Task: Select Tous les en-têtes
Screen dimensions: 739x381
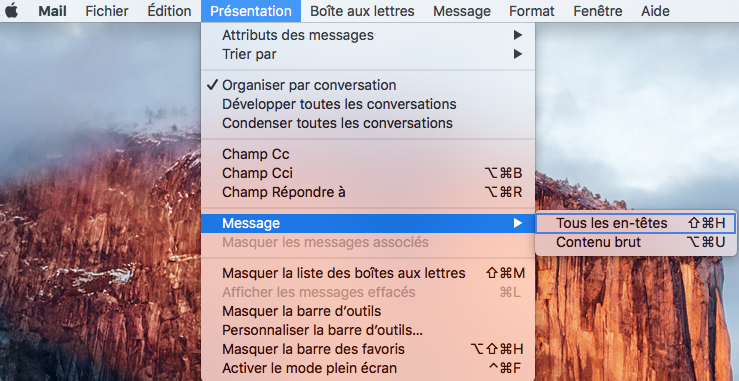Action: click(635, 223)
